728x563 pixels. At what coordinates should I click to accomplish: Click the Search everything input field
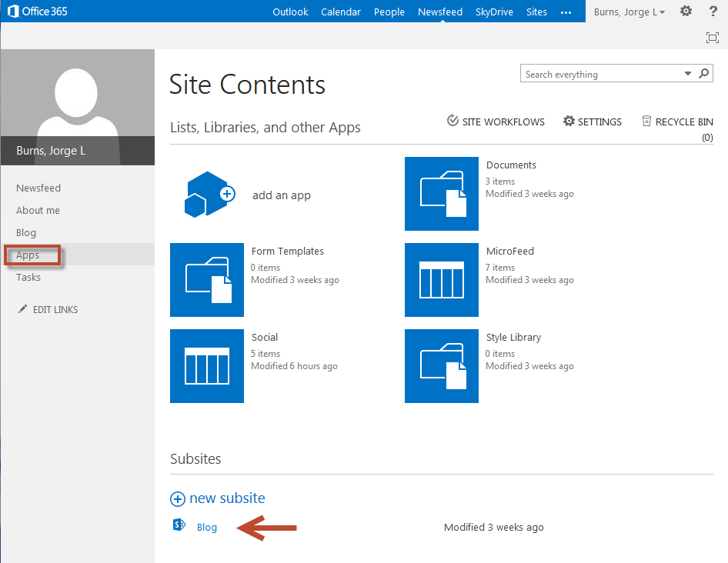point(600,74)
